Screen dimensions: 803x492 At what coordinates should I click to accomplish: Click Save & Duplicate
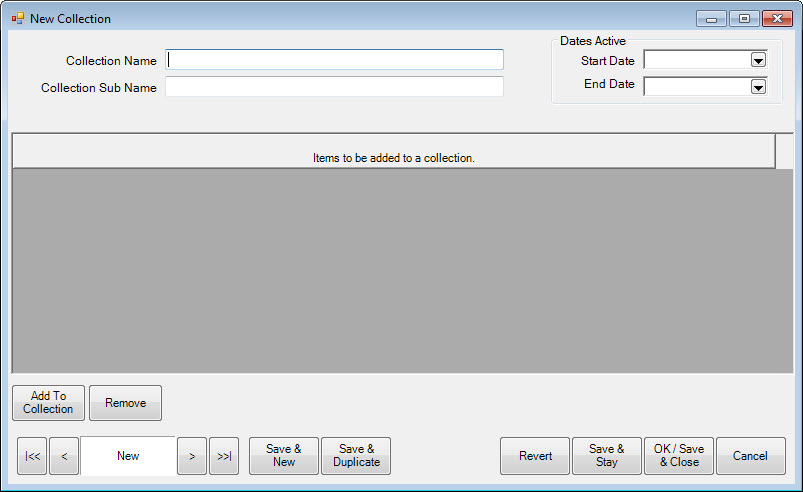click(x=357, y=456)
